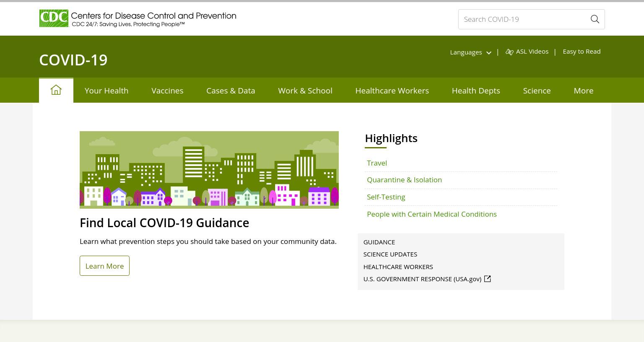Viewport: 644px width, 342px height.
Task: Click the external link icon beside USA.gov
Action: click(487, 279)
